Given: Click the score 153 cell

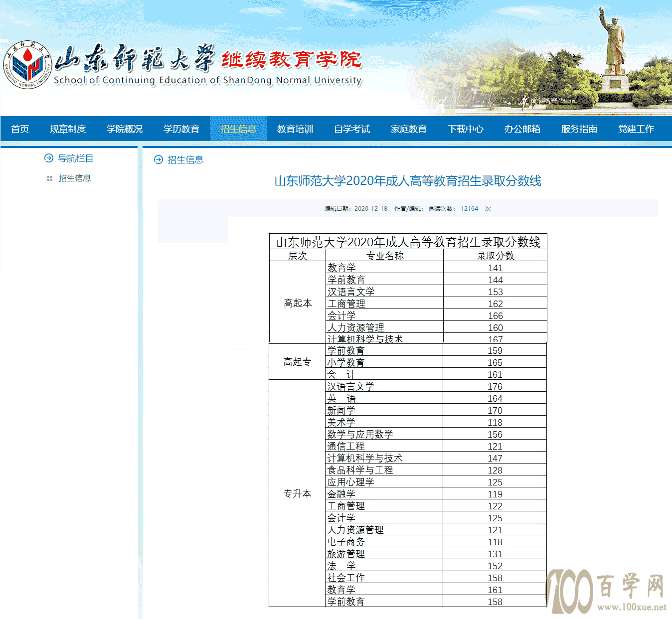Looking at the screenshot, I should pyautogui.click(x=496, y=292).
